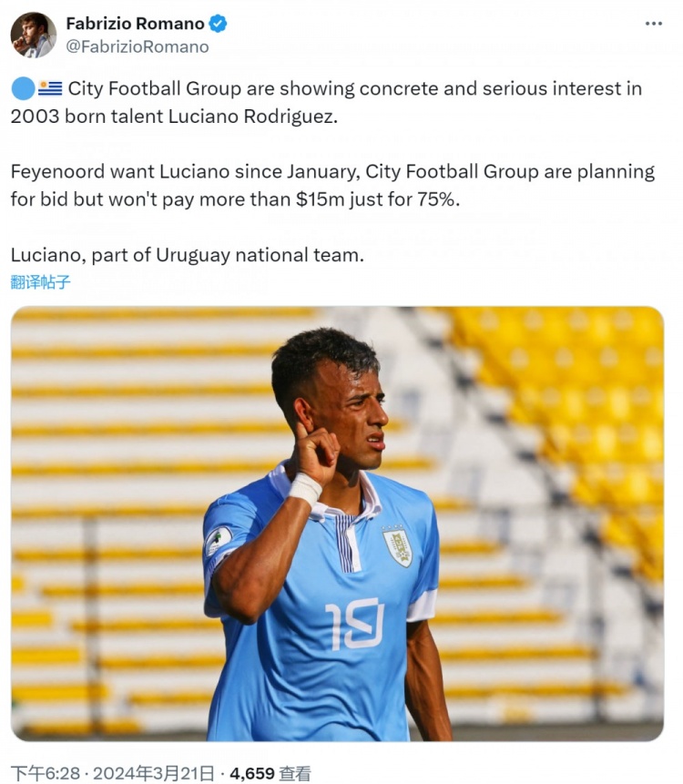Click the sleeve patch badge on jersey
The width and height of the screenshot is (683, 784).
click(219, 541)
